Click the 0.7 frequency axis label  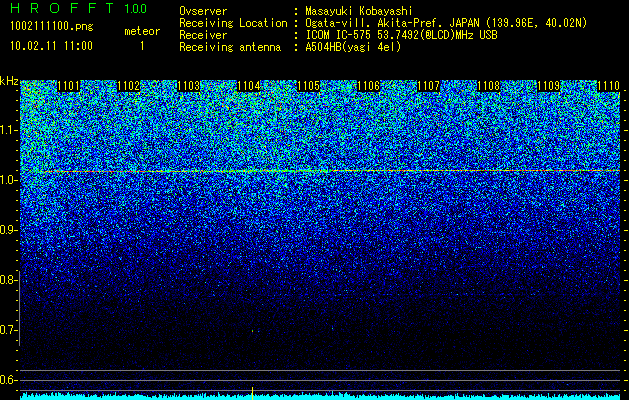tap(8, 330)
